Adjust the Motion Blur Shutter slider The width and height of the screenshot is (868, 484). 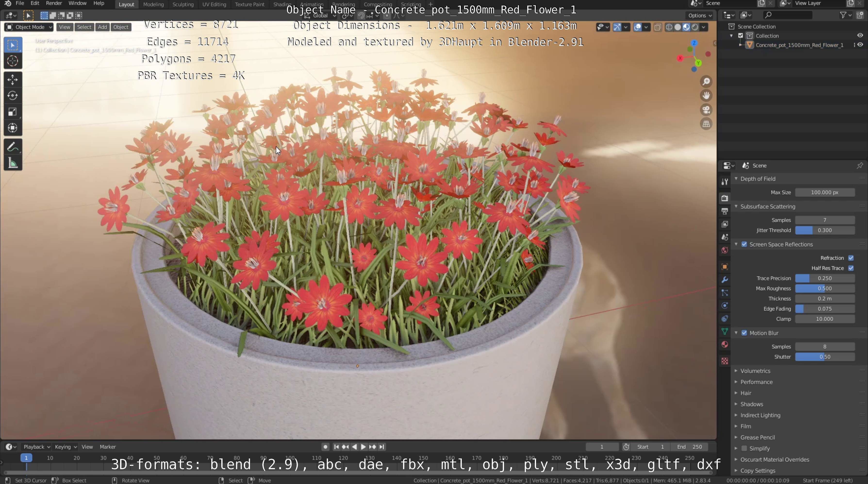(x=825, y=357)
